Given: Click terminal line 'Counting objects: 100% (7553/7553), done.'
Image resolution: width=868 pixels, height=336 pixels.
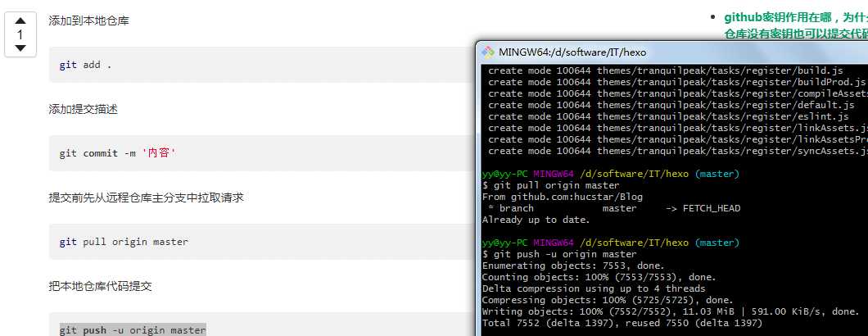Looking at the screenshot, I should point(599,277).
